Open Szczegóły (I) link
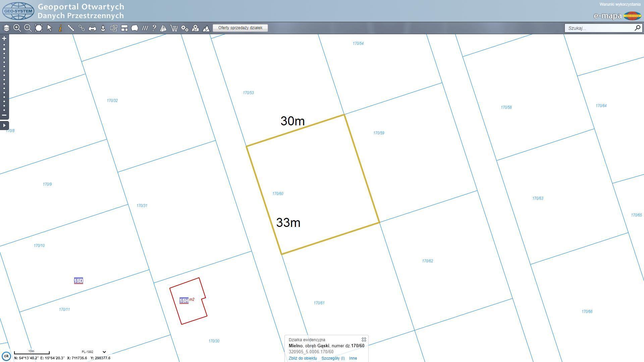Viewport: 644px width, 362px height. click(333, 358)
